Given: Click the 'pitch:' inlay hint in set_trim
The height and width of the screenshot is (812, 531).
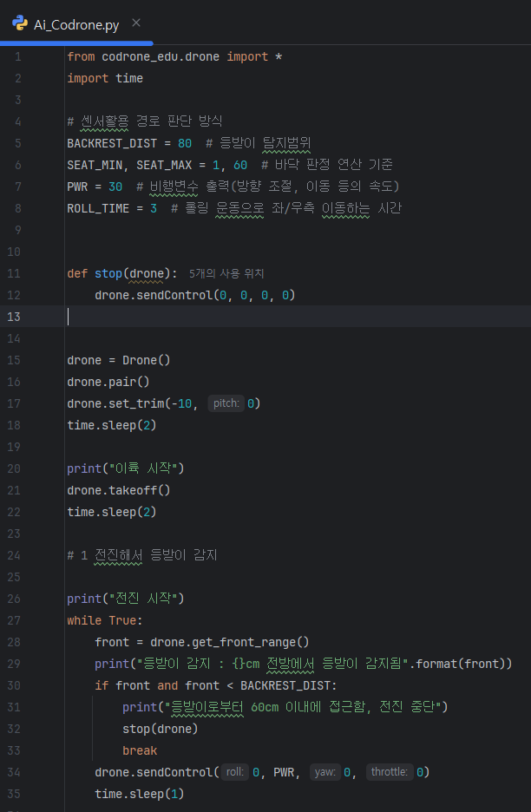Looking at the screenshot, I should pyautogui.click(x=226, y=403).
